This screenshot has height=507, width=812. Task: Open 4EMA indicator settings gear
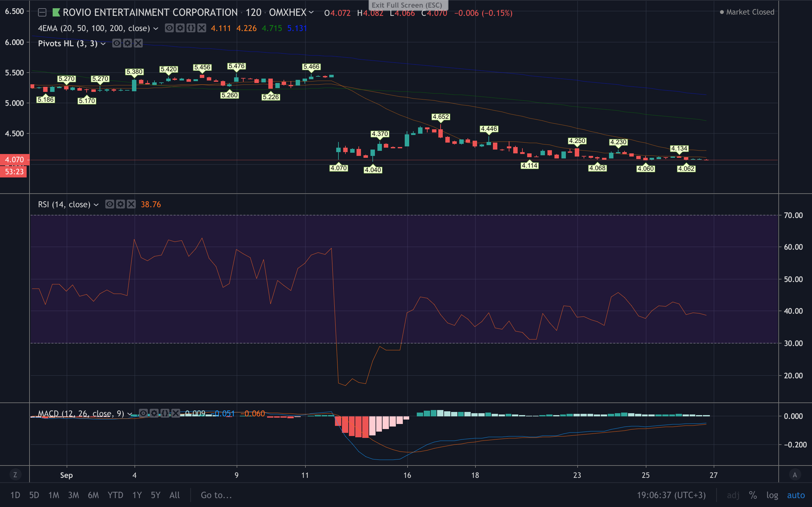click(180, 28)
